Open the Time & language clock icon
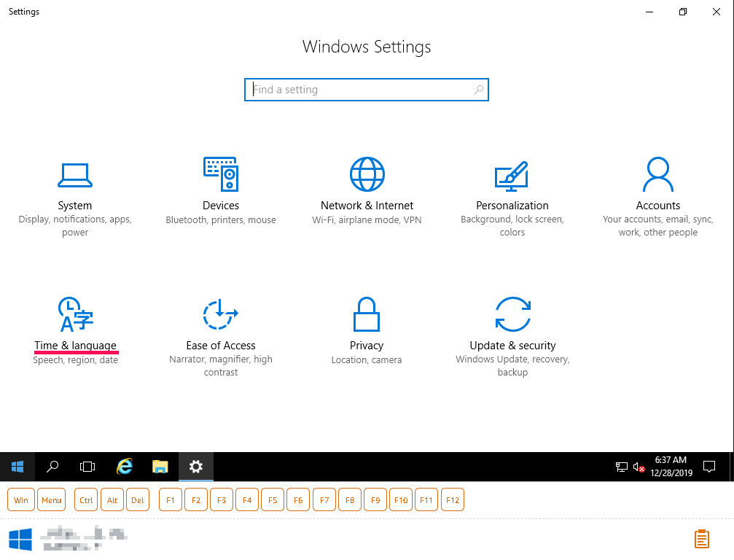This screenshot has height=560, width=734. (75, 314)
